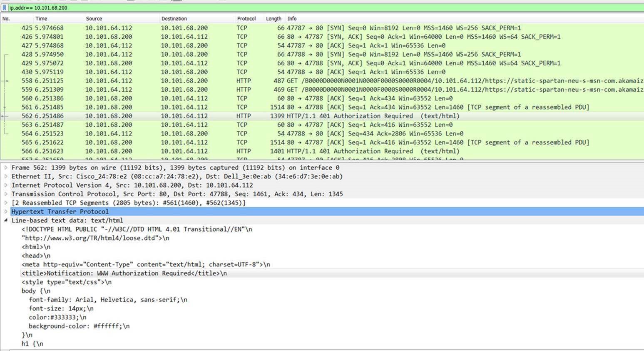Expand the 2 Reassembled TCP Segments node
The width and height of the screenshot is (644, 351).
[6, 203]
